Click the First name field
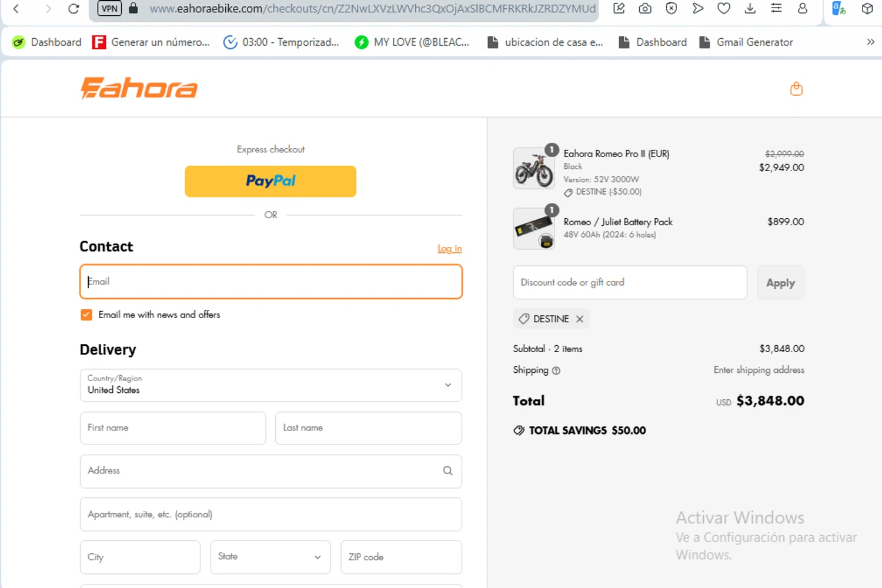Screen dimensions: 882x588 pyautogui.click(x=173, y=428)
